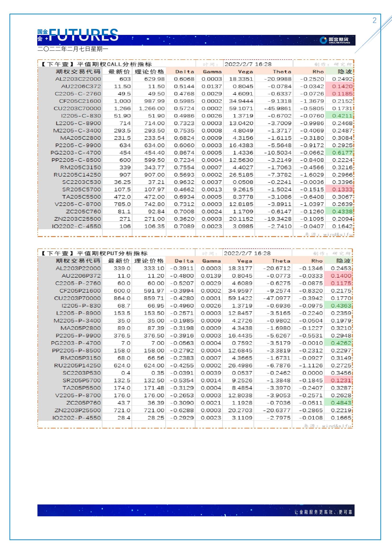392x555 pixels.
Task: Select TA205P5500 option code
Action: (x=82, y=388)
